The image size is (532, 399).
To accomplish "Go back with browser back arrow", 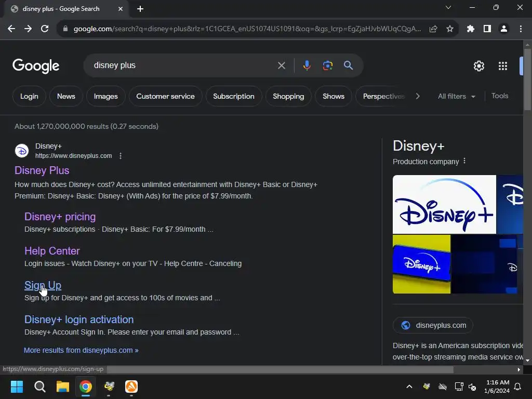I will click(x=11, y=29).
